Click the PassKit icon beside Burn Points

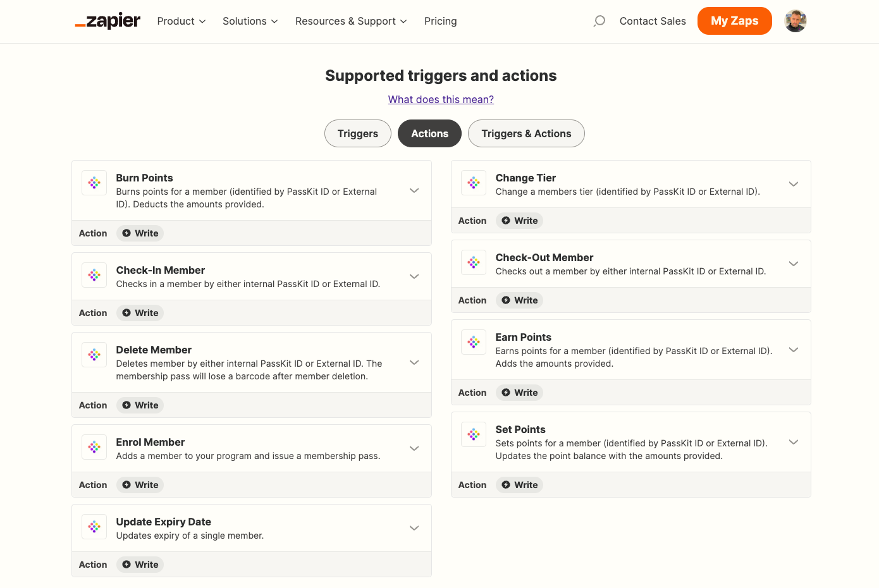pyautogui.click(x=94, y=183)
